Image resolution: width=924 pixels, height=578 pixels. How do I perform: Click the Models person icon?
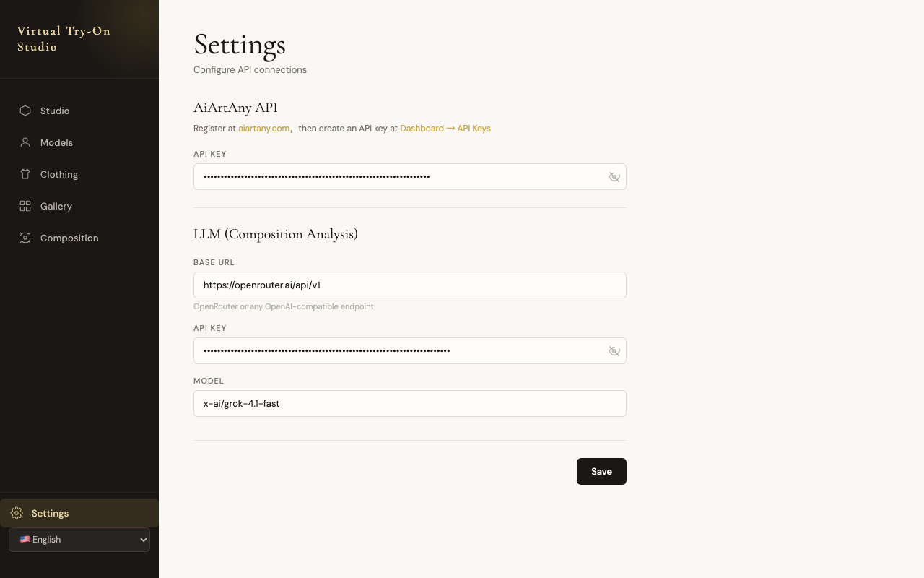(25, 142)
